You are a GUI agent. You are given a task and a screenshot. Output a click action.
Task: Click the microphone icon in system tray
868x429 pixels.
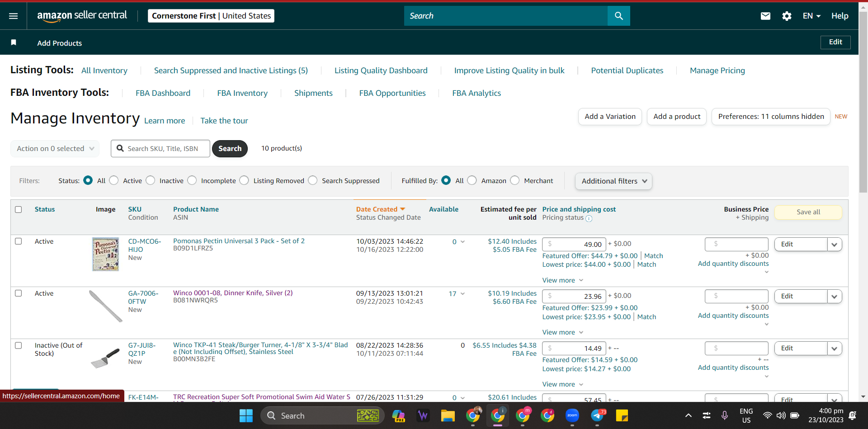[x=725, y=415]
